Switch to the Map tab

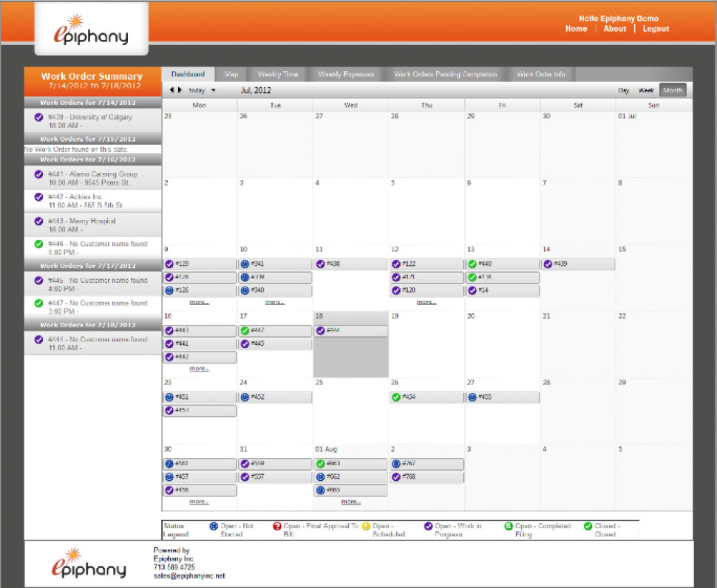(x=231, y=74)
